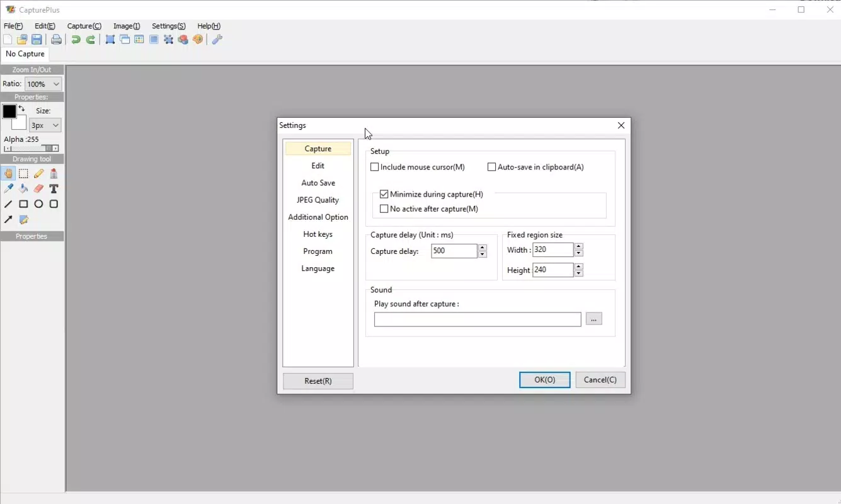The image size is (841, 504).
Task: Click Reset to restore defaults
Action: tap(318, 381)
